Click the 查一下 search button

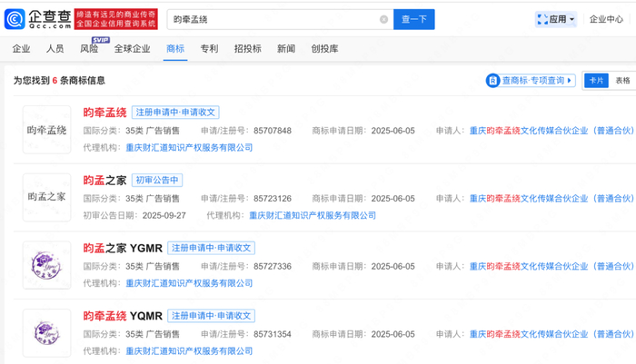(413, 19)
